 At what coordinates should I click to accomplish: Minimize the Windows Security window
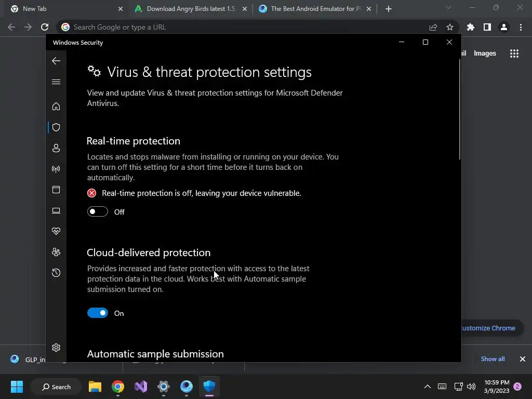pos(402,42)
